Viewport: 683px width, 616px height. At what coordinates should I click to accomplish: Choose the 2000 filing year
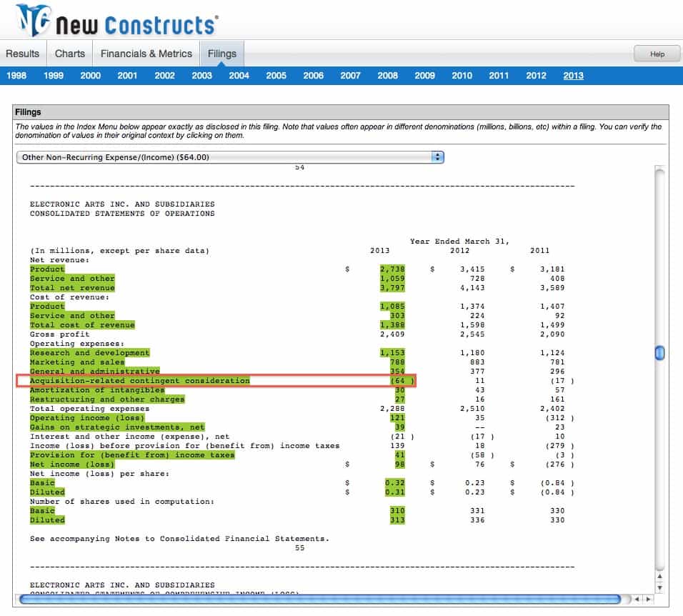tap(91, 76)
